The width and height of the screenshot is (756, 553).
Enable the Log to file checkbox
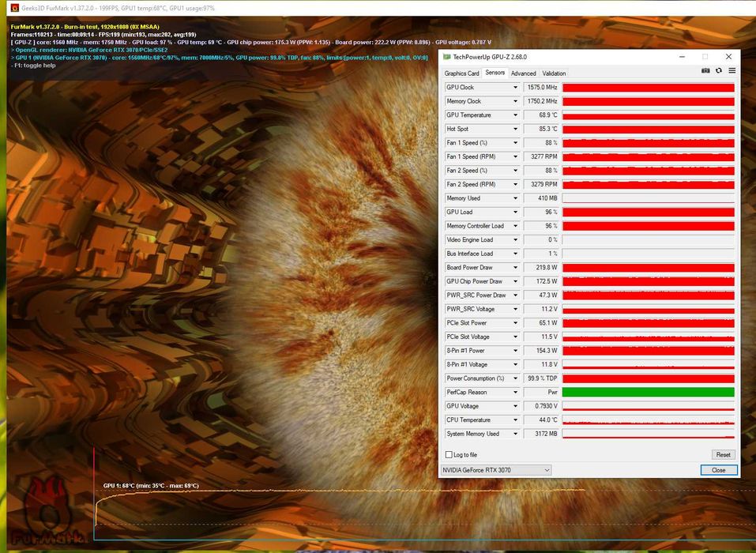449,455
